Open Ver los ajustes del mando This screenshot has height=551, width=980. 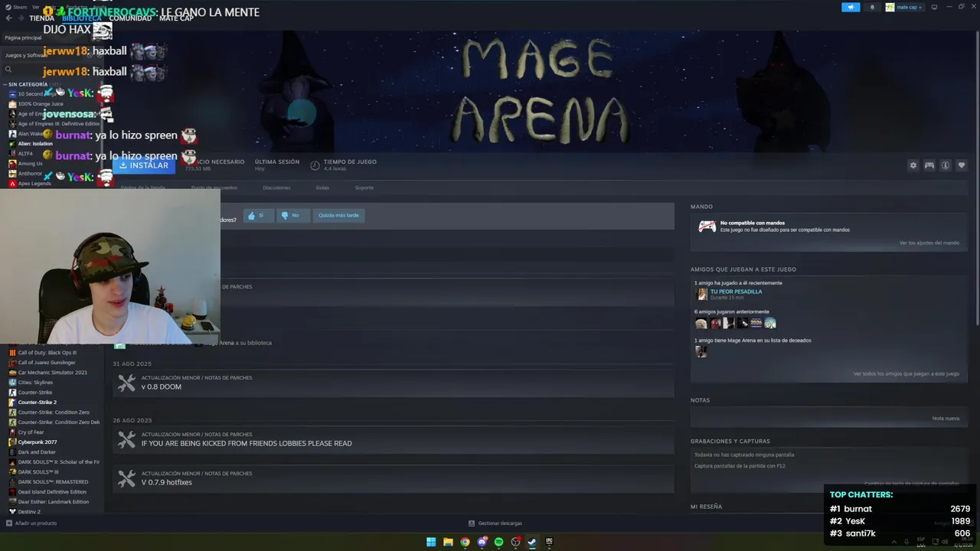tap(929, 243)
